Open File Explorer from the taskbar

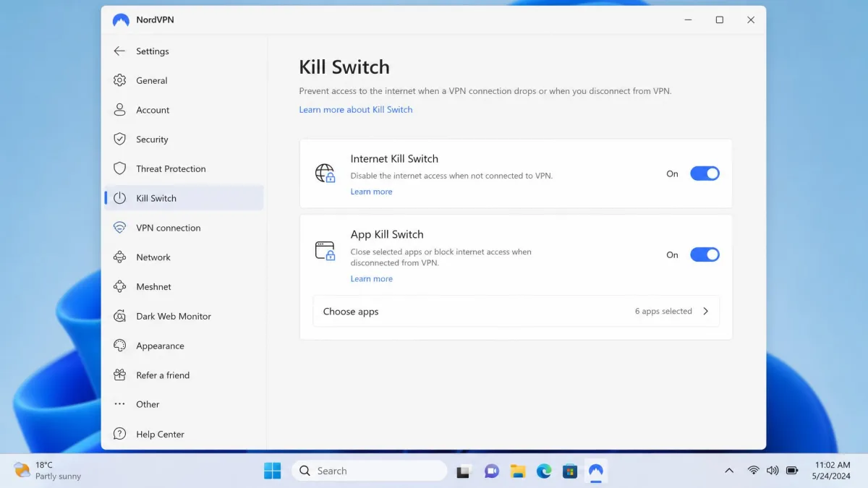click(x=518, y=471)
